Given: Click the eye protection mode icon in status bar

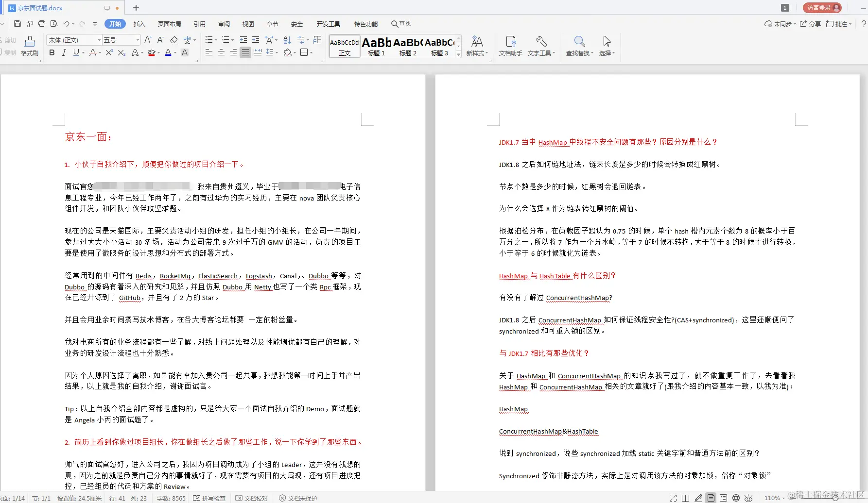Looking at the screenshot, I should [748, 498].
